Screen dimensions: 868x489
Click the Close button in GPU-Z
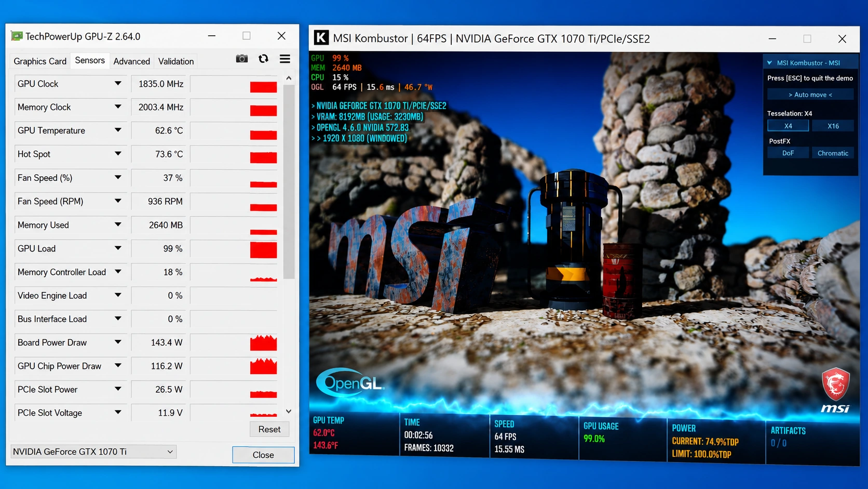tap(263, 455)
